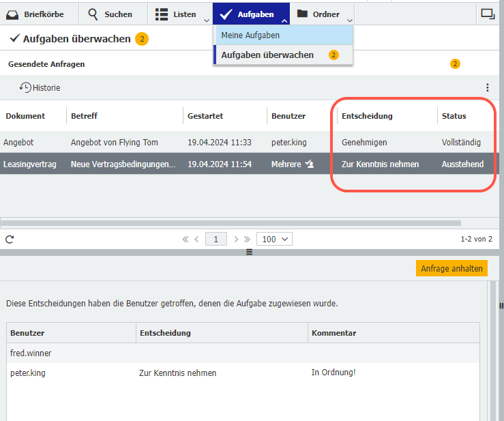Go to the next results page
This screenshot has width=504, height=421.
point(236,239)
